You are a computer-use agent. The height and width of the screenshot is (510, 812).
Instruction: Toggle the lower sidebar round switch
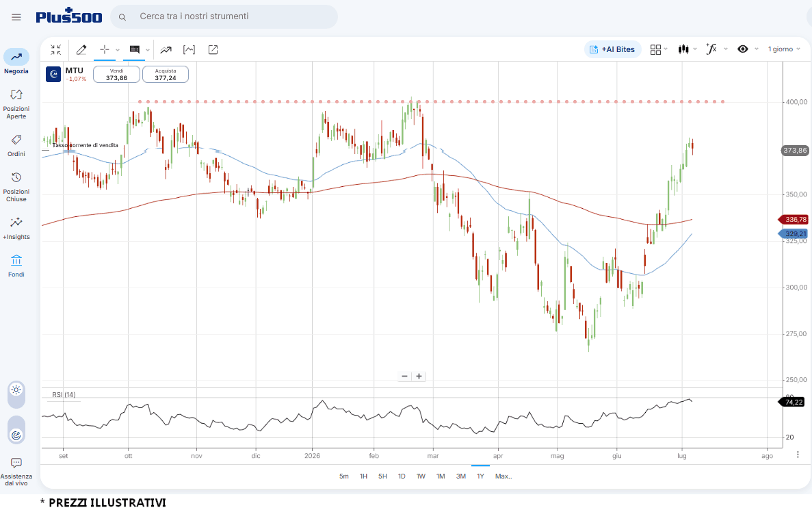[16, 435]
